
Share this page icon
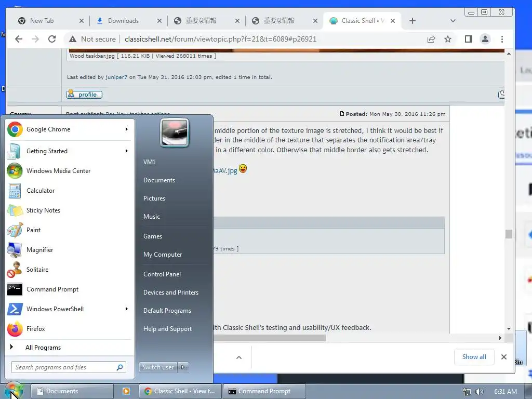coord(431,39)
